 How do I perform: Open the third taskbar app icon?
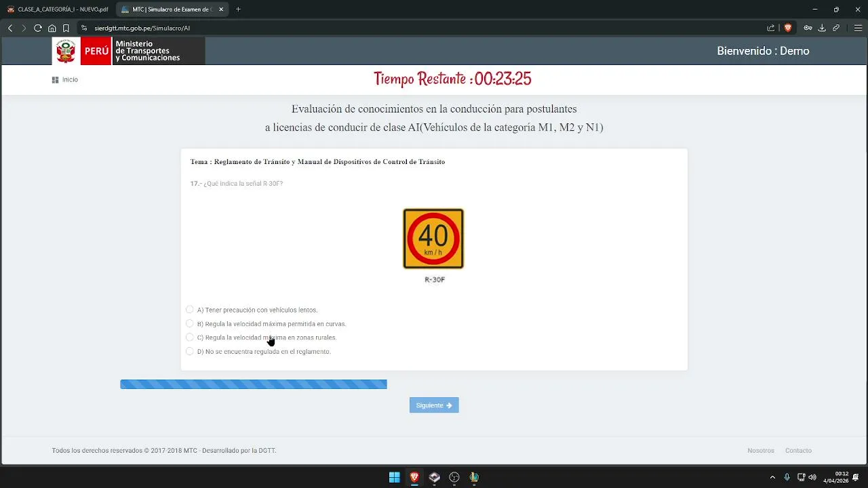[435, 477]
